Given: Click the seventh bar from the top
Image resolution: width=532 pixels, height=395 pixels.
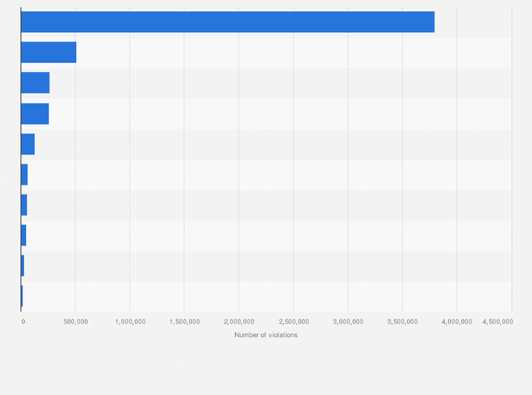Looking at the screenshot, I should [24, 205].
